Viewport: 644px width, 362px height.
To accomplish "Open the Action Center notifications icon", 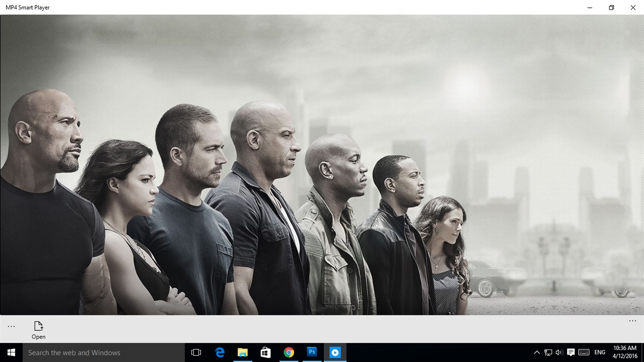I will [571, 352].
